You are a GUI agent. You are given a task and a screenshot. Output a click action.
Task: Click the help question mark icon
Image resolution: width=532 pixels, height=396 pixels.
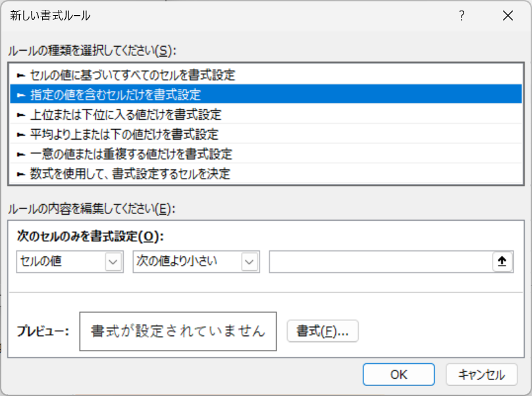click(462, 16)
